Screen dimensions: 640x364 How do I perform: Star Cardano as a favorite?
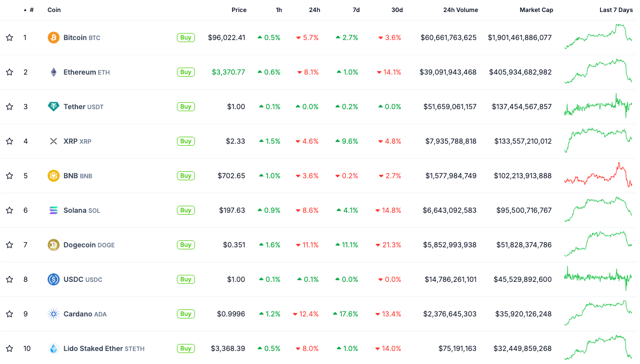click(x=10, y=314)
